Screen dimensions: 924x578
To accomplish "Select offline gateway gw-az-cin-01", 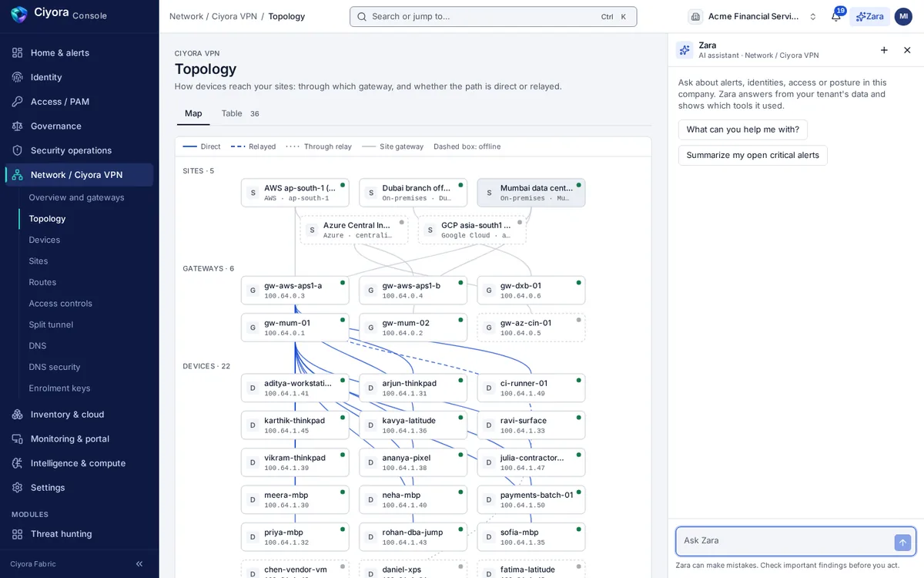I will [x=531, y=328].
